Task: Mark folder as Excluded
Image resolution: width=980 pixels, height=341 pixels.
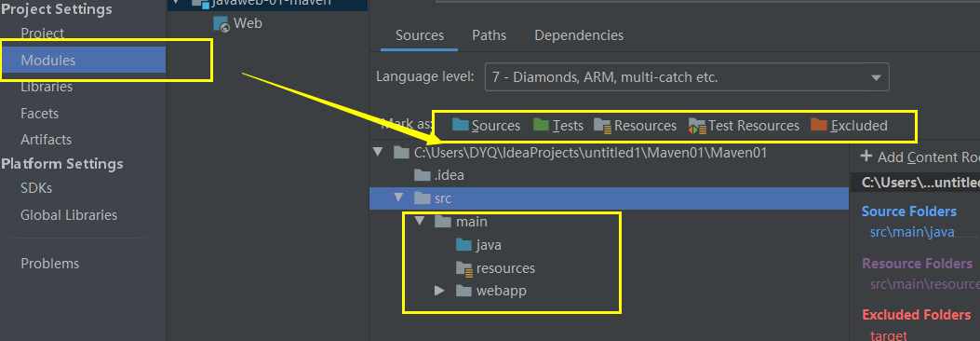Action: click(849, 126)
